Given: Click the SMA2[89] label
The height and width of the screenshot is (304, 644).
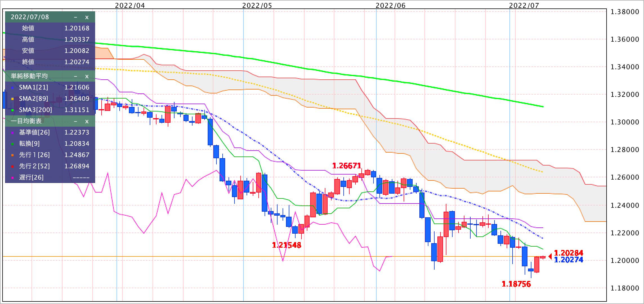Looking at the screenshot, I should [33, 99].
